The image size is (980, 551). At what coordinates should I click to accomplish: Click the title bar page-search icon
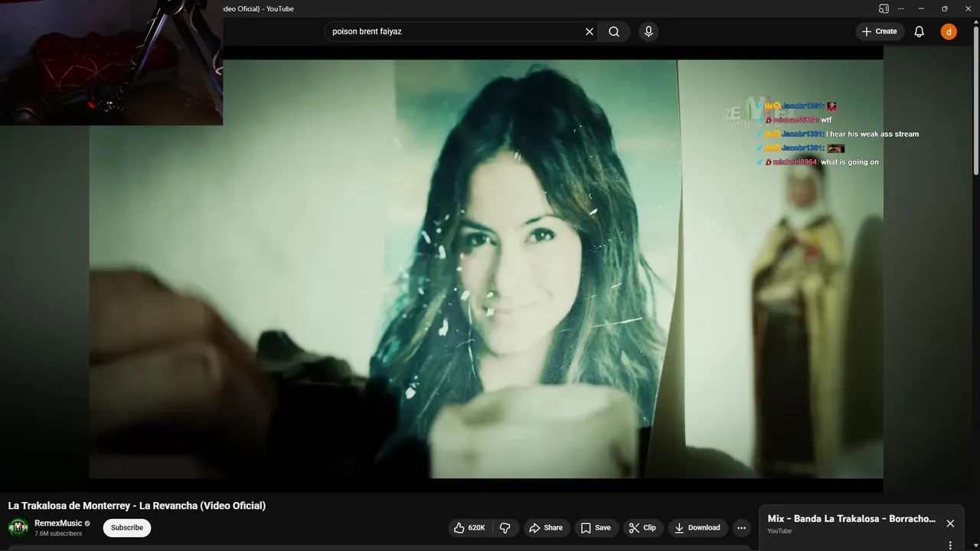[884, 8]
